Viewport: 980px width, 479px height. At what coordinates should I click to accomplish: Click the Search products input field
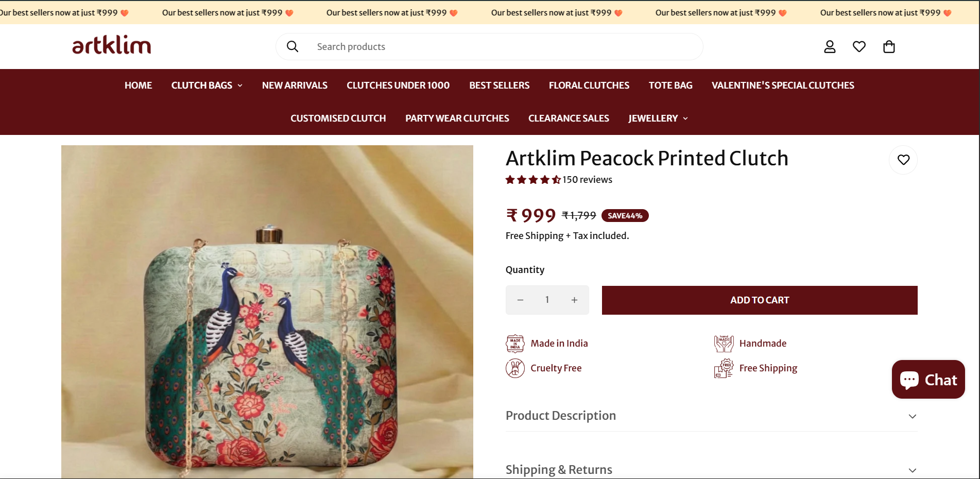(x=489, y=46)
